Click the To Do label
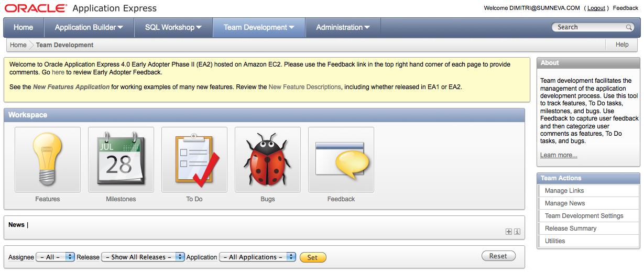Viewport: 644px width, 272px height. (194, 199)
